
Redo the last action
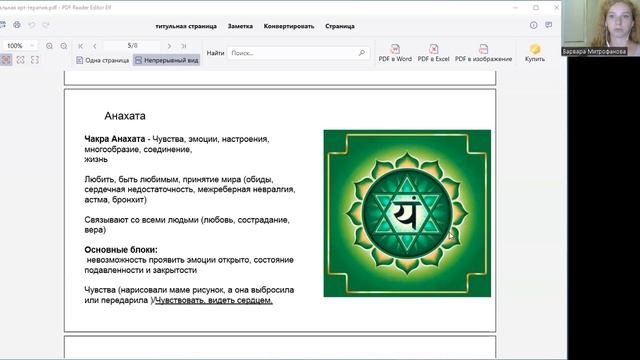click(x=46, y=25)
